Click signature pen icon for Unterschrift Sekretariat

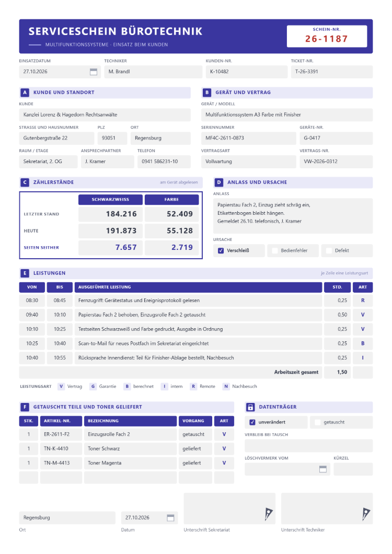[x=269, y=514]
